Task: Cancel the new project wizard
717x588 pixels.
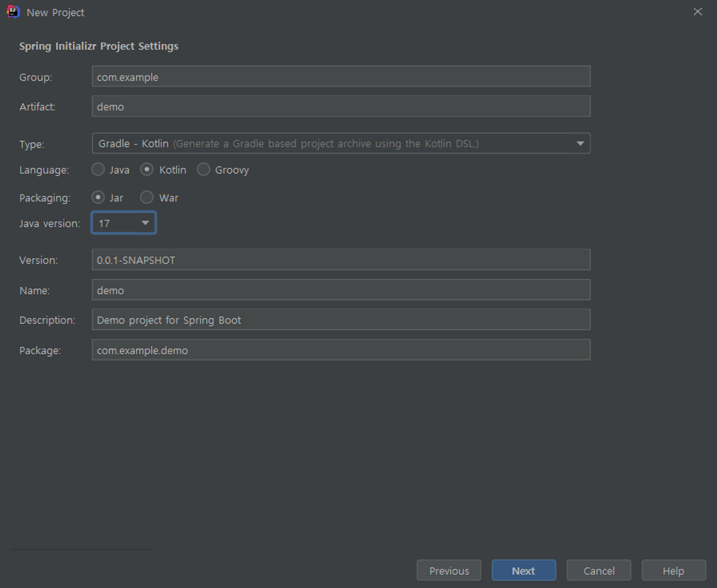Action: click(x=598, y=570)
